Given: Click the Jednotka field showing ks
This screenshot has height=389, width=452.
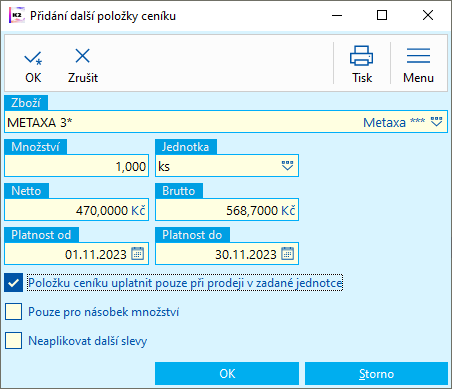Looking at the screenshot, I should tap(227, 166).
